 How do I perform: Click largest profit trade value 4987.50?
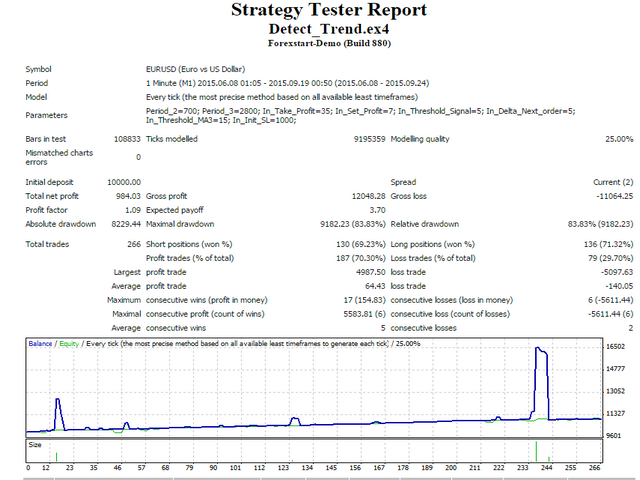pos(371,272)
